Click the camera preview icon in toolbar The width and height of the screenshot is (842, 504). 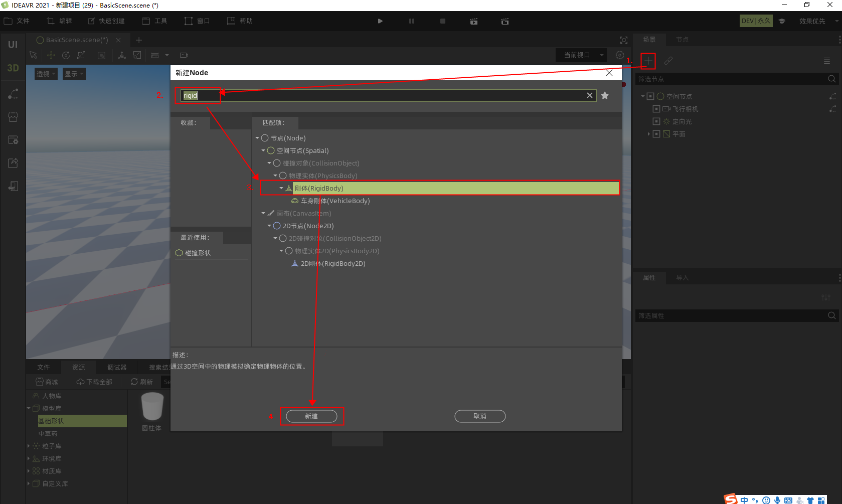point(184,55)
